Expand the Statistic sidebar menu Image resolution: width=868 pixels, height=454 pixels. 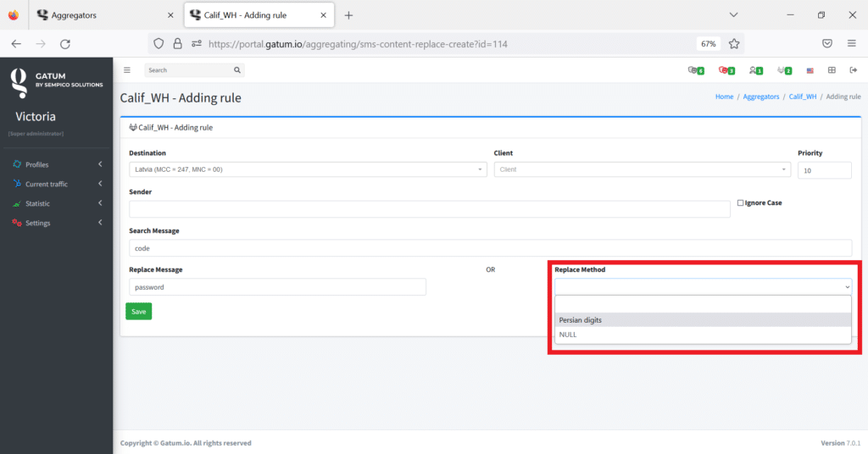[x=57, y=203]
